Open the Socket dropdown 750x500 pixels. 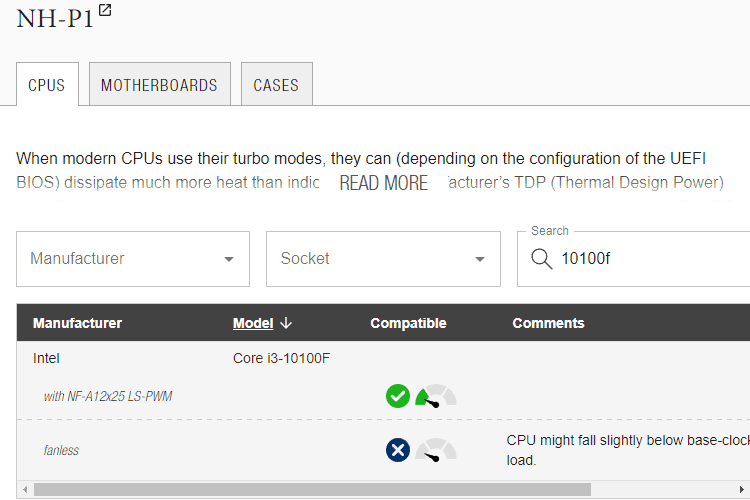tap(383, 259)
